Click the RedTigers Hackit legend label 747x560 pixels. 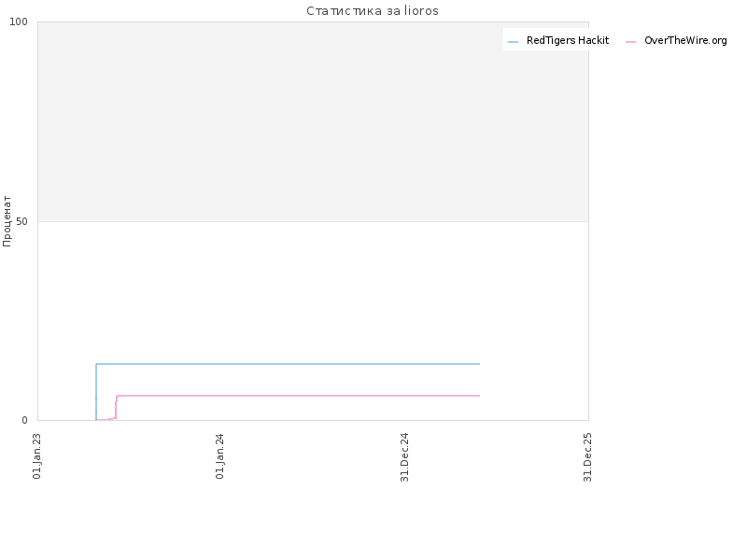(x=568, y=41)
